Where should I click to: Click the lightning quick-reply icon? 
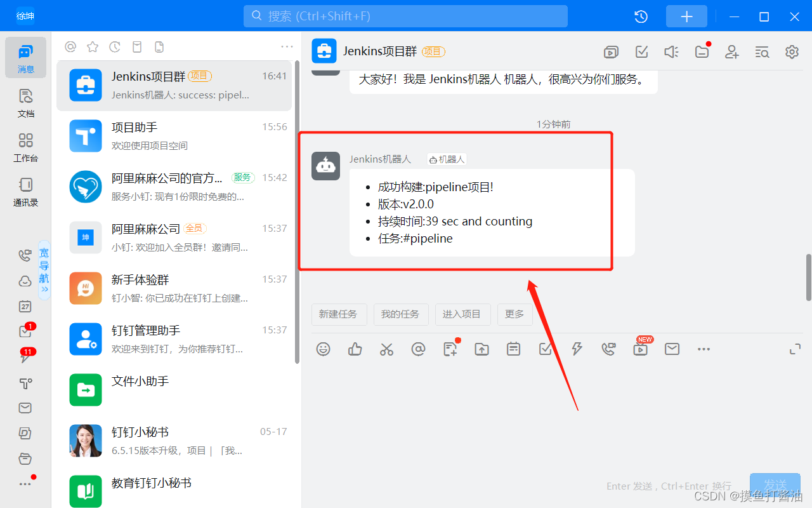(x=577, y=349)
